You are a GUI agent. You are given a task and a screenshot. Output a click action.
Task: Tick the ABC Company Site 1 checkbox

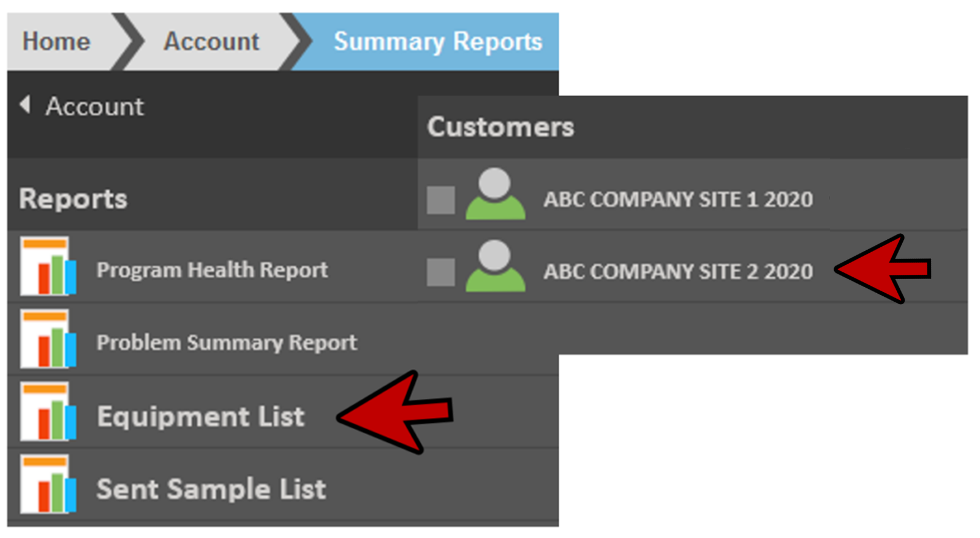440,200
